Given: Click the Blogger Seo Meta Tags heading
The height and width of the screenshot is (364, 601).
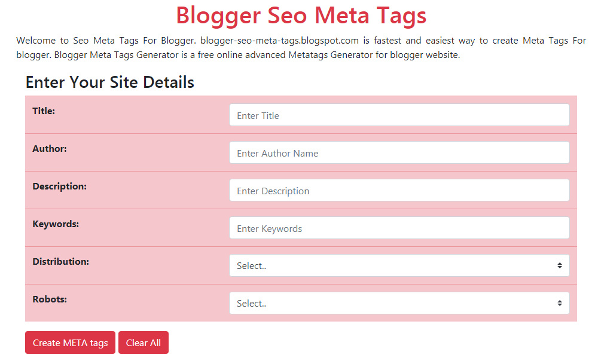Looking at the screenshot, I should pos(300,16).
